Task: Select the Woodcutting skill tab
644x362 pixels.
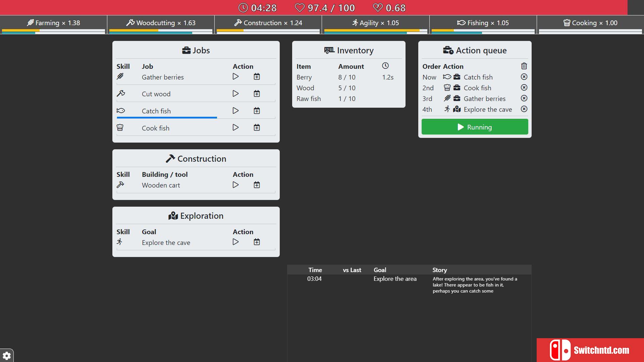Action: coord(161,24)
